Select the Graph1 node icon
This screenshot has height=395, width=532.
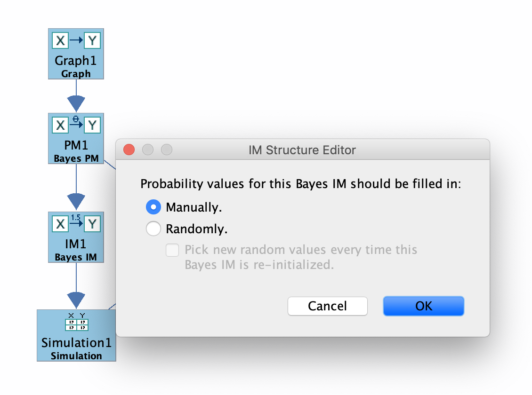(76, 54)
